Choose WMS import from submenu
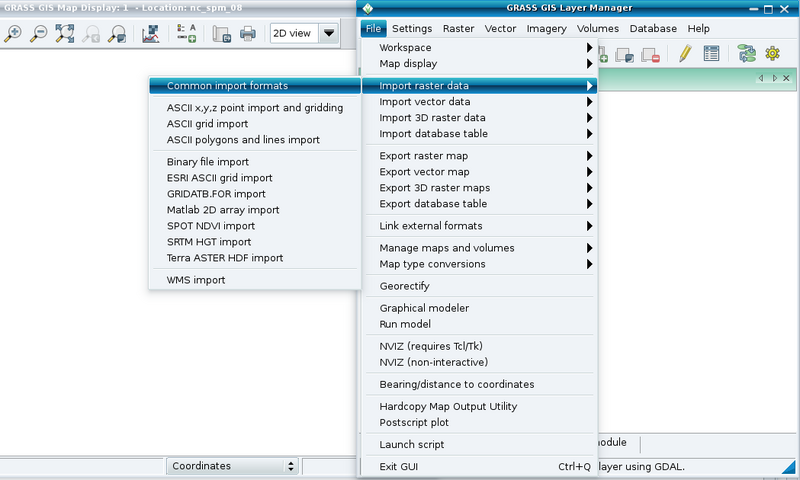Screen dimensions: 800x480 pos(196,280)
